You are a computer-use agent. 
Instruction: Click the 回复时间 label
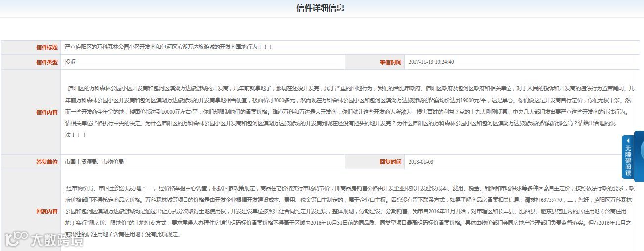[390, 162]
